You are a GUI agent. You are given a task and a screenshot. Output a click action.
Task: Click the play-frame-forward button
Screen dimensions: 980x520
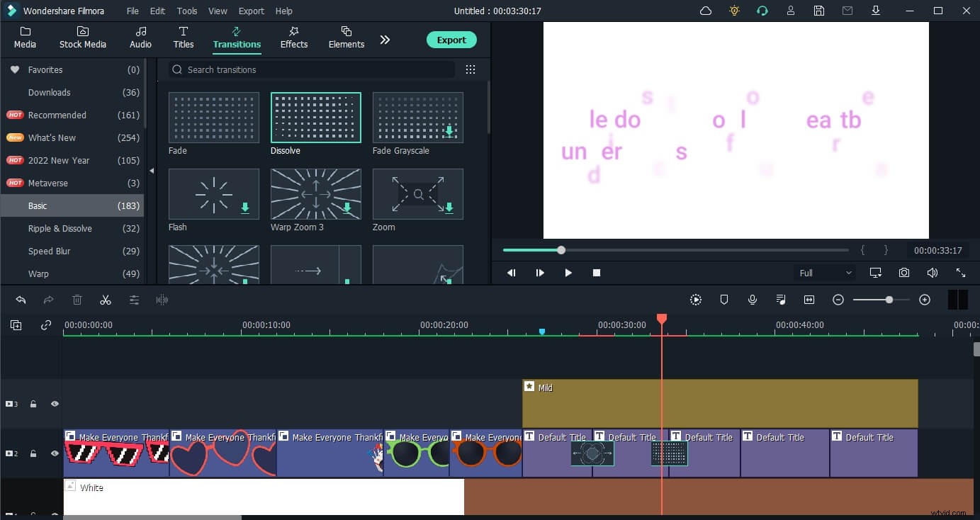tap(539, 273)
